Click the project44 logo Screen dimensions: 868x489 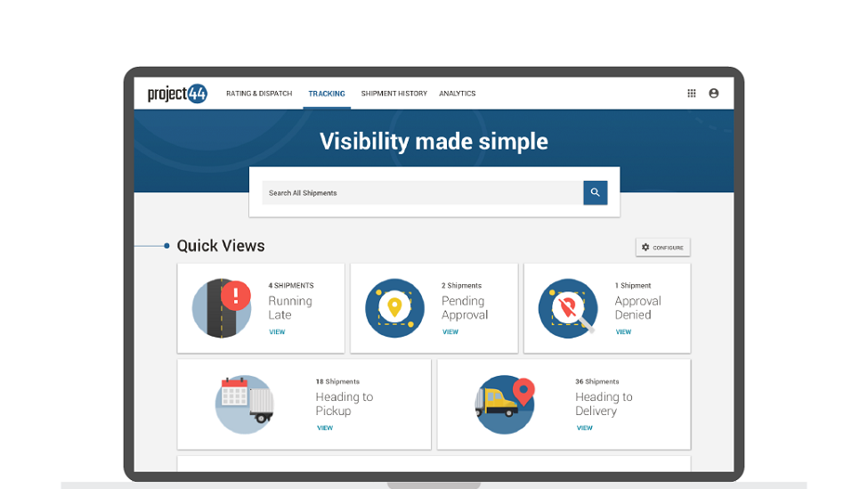point(177,94)
